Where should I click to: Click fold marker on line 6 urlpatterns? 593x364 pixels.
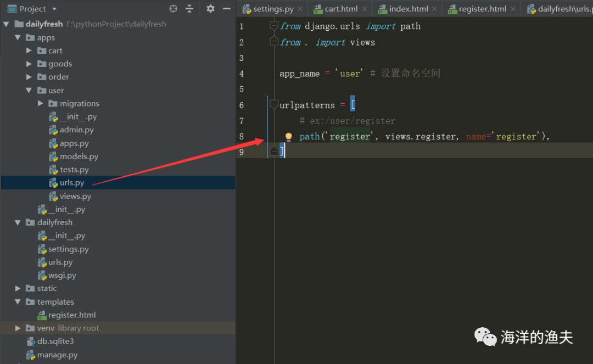[x=274, y=105]
